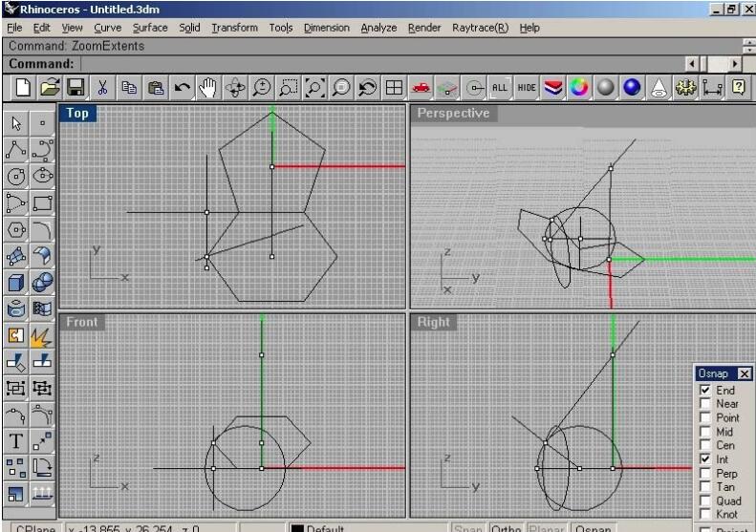This screenshot has width=756, height=532.
Task: Disable the End object snap checkbox
Action: click(x=704, y=391)
